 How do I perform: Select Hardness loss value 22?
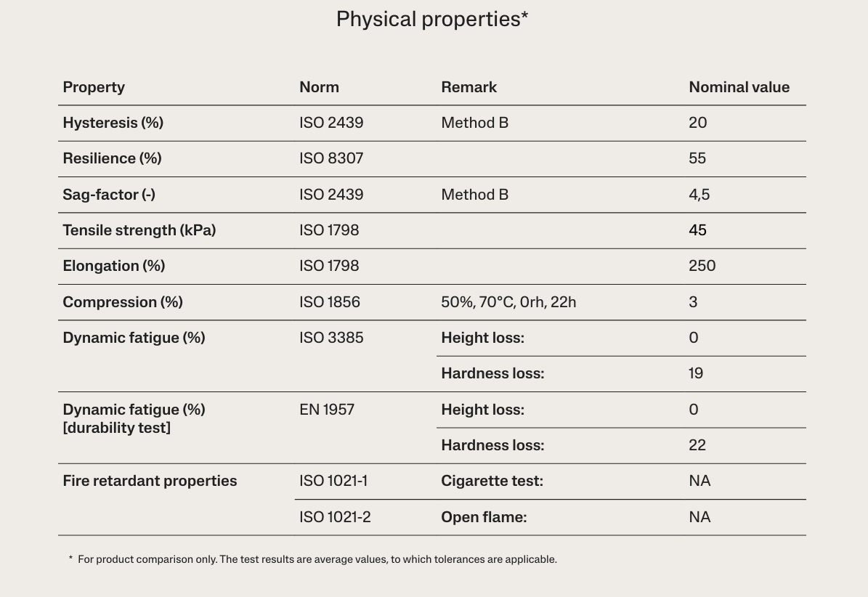tap(697, 445)
